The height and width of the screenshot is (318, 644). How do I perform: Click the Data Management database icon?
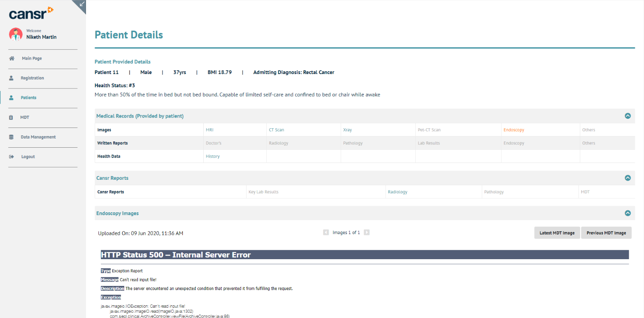tap(12, 137)
